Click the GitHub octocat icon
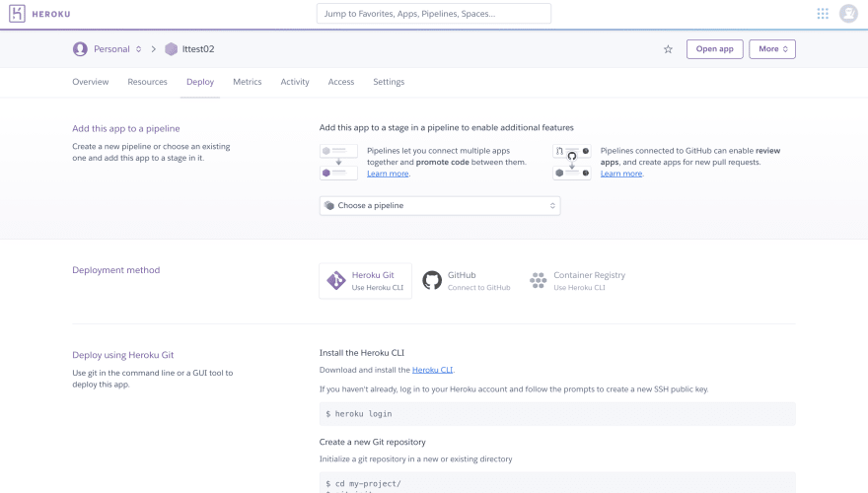 (432, 281)
